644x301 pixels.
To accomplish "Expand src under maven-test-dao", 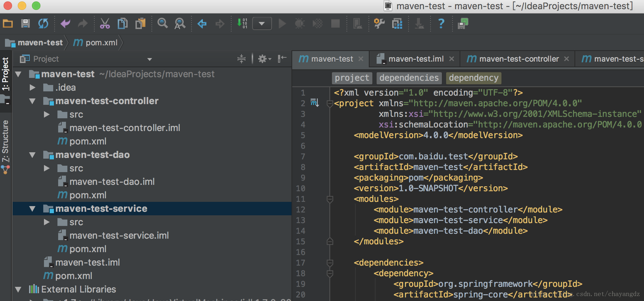I will (47, 168).
